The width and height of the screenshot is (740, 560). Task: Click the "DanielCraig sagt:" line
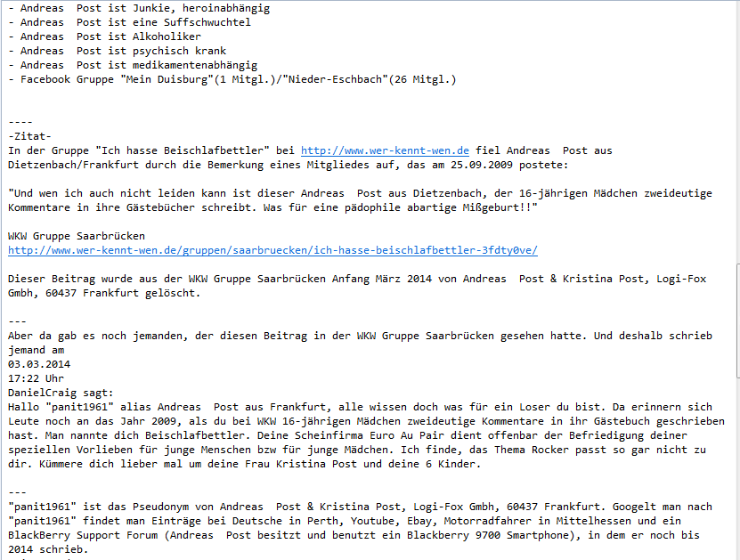coord(61,393)
